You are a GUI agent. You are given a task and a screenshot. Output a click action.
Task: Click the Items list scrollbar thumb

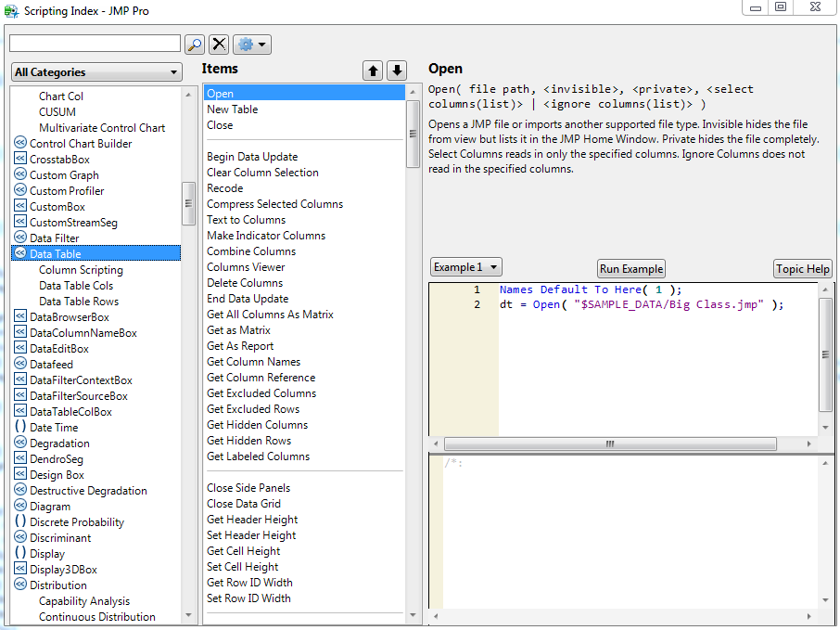[413, 134]
